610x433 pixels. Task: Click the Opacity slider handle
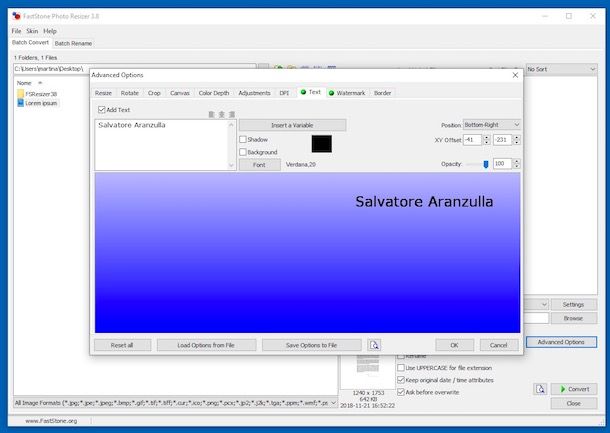pyautogui.click(x=486, y=165)
